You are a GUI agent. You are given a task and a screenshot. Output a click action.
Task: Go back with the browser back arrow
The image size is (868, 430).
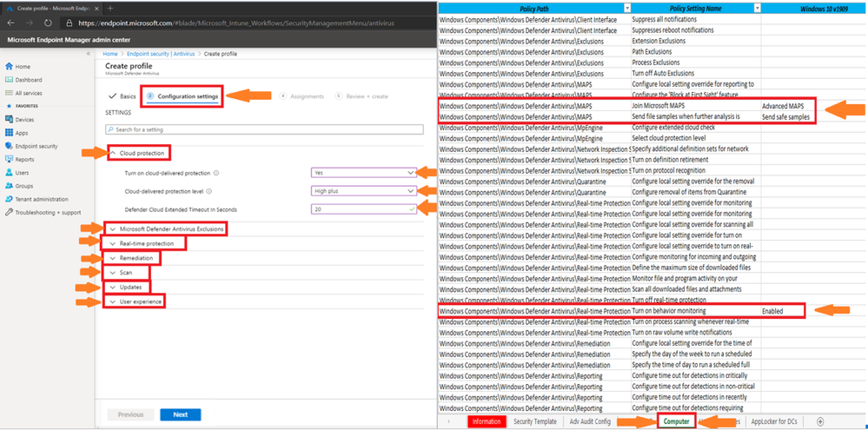click(11, 23)
